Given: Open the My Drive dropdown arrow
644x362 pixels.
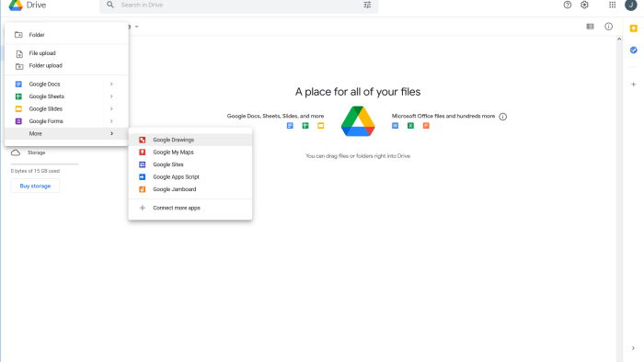Looking at the screenshot, I should 137,27.
